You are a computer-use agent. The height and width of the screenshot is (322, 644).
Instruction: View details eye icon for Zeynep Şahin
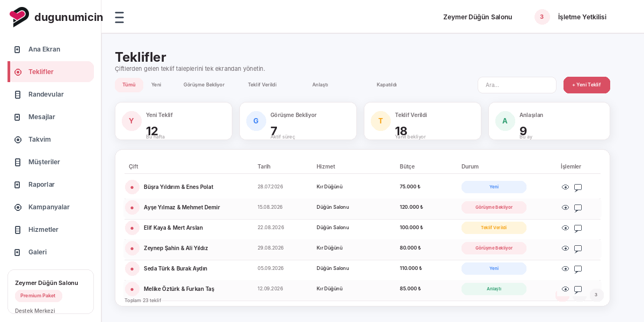(565, 248)
